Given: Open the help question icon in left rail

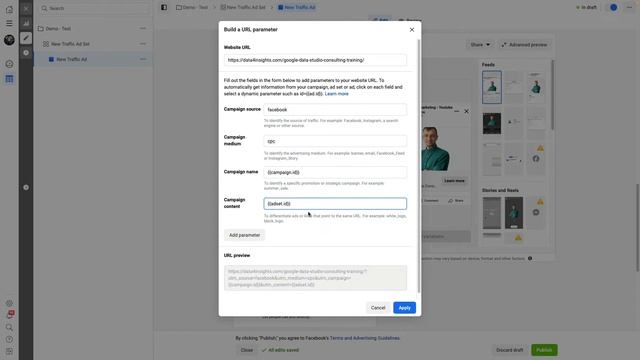Looking at the screenshot, I should pyautogui.click(x=9, y=339).
